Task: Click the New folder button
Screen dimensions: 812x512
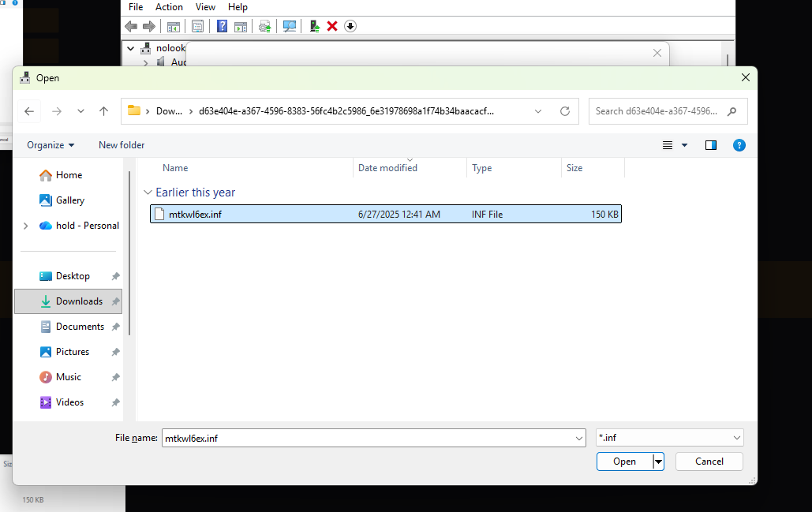Action: point(122,145)
